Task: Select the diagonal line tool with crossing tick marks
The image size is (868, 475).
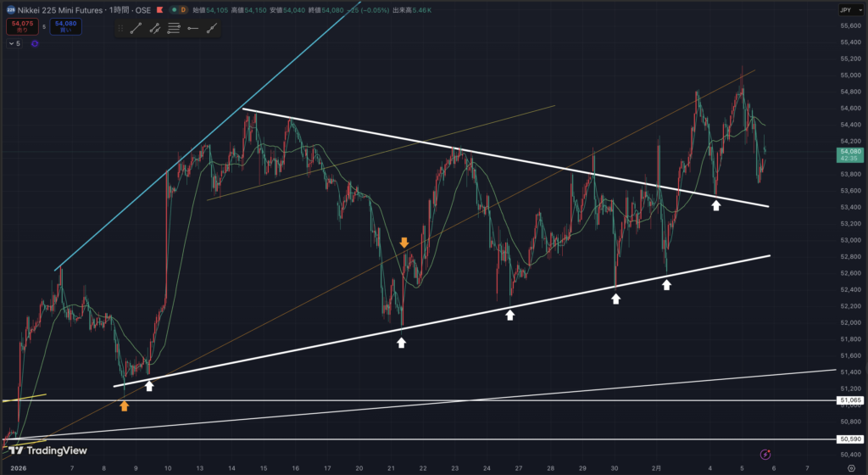Action: point(155,28)
